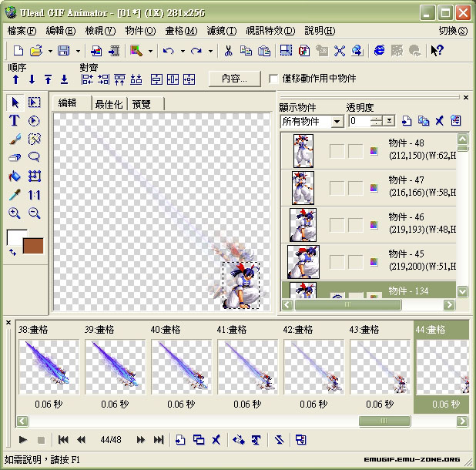Go to the last frame
Screen dimensions: 476x470
[x=159, y=439]
